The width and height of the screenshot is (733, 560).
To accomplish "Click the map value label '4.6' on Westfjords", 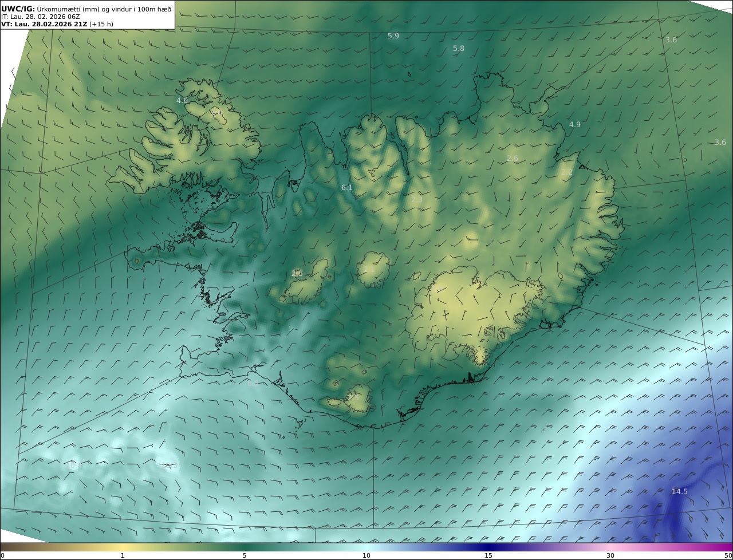I will [182, 101].
